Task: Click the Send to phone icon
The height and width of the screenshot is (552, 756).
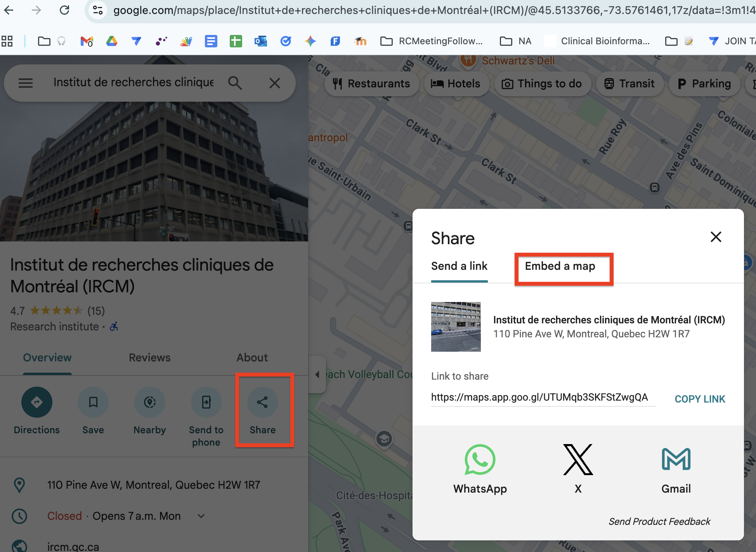Action: [x=206, y=402]
